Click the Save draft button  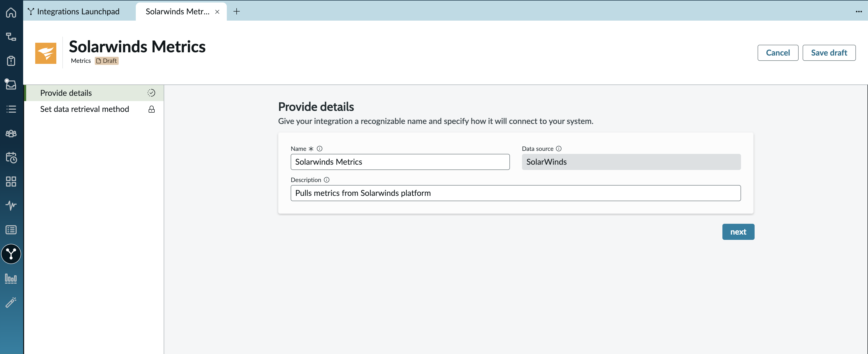click(829, 53)
